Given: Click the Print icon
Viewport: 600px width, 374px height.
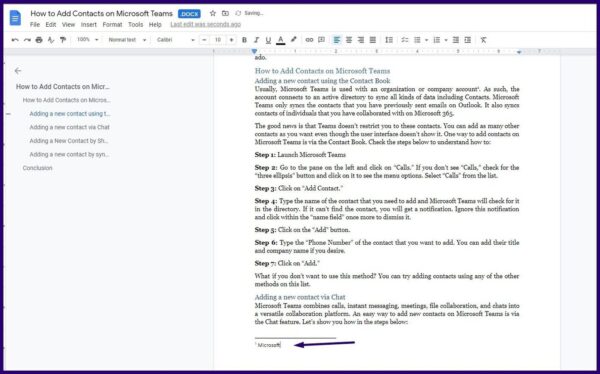Looking at the screenshot, I should 39,40.
